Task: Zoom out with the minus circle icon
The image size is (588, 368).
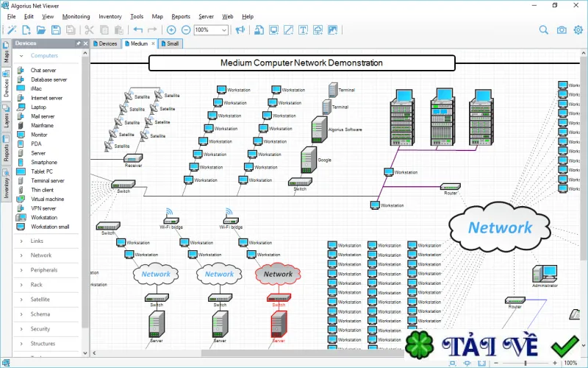Action: pyautogui.click(x=186, y=30)
